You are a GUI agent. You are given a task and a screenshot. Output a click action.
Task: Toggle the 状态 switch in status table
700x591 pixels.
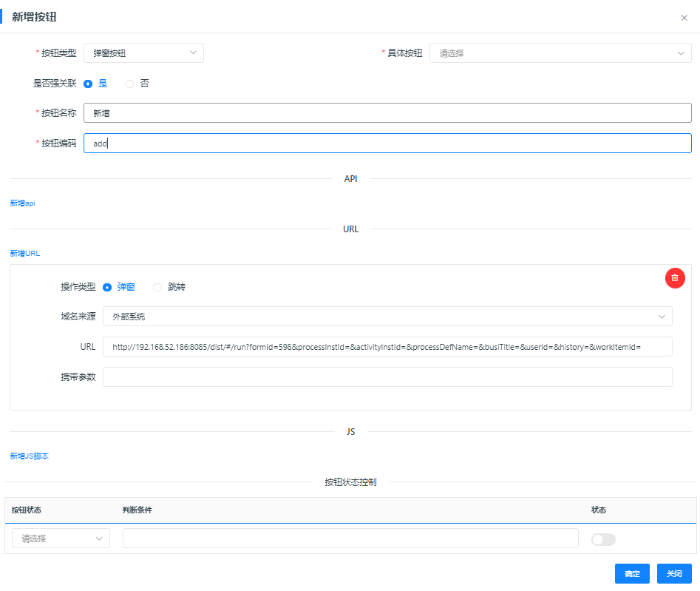[603, 539]
